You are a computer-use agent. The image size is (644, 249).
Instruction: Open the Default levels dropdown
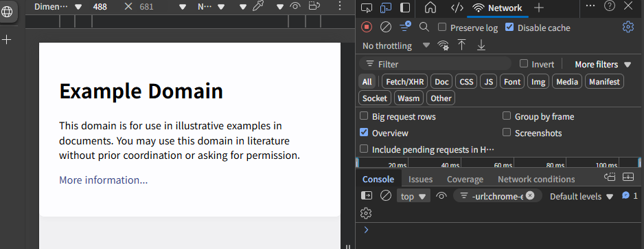tap(581, 196)
